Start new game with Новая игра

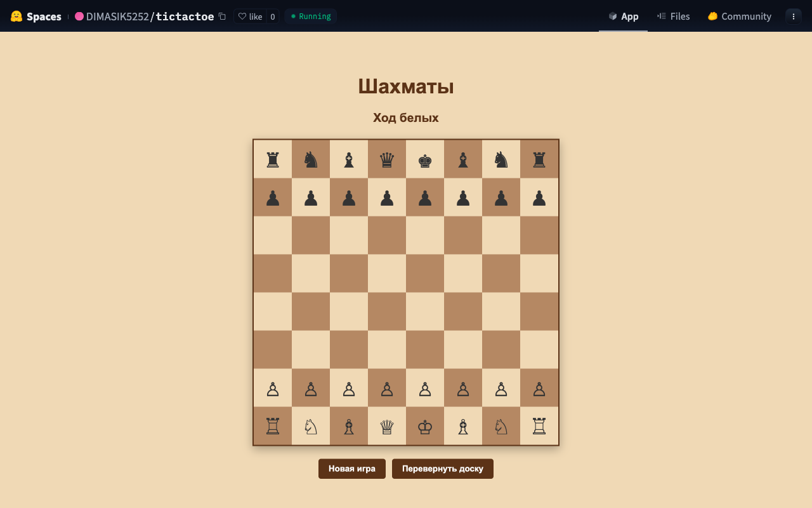coord(351,469)
